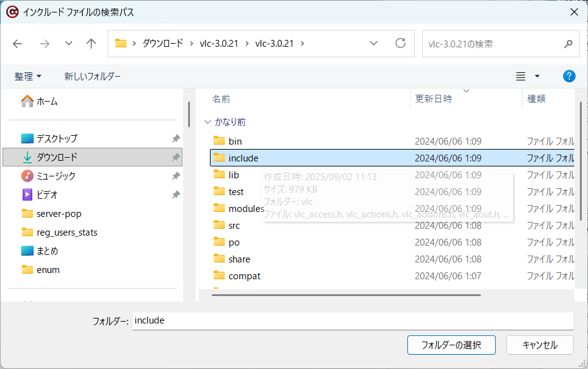Click the file list horizontal scrollbar
This screenshot has height=369, width=588.
point(346,295)
